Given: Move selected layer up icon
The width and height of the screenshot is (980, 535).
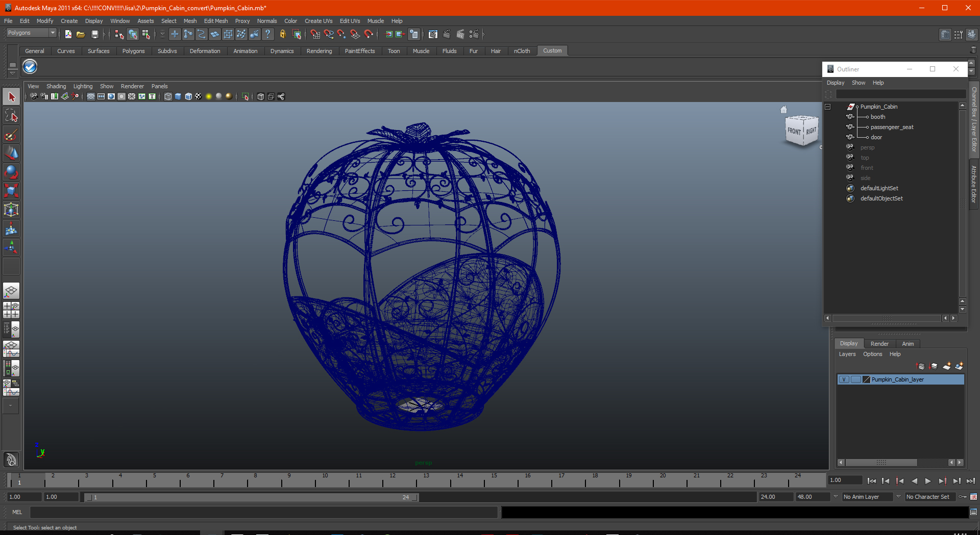Looking at the screenshot, I should (x=921, y=366).
